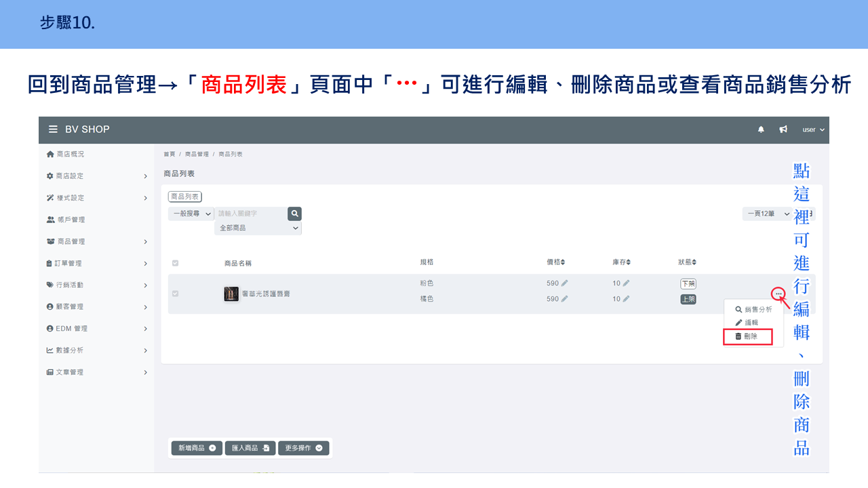Click the 匯入商品 button
Image resolution: width=868 pixels, height=488 pixels.
click(x=250, y=448)
